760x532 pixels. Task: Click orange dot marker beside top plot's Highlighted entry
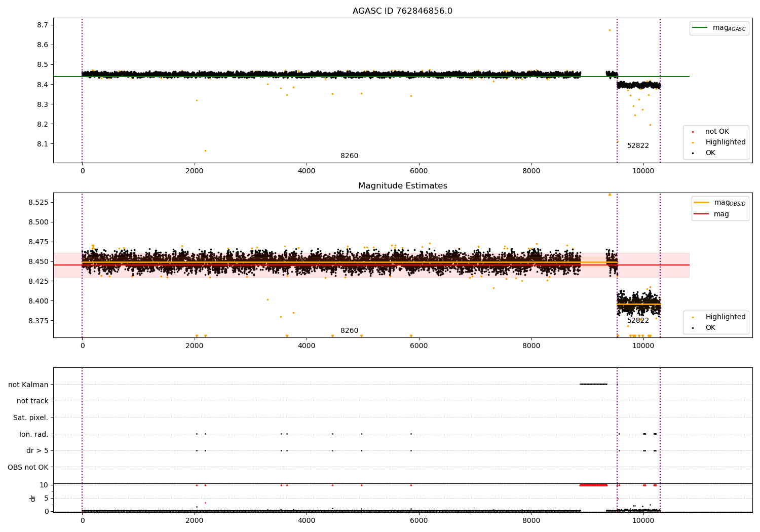pos(693,142)
